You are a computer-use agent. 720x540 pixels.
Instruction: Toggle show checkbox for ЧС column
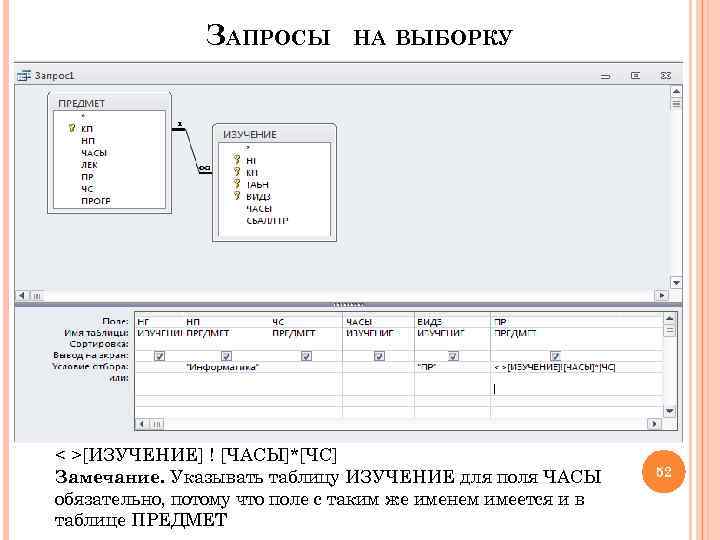[x=306, y=356]
